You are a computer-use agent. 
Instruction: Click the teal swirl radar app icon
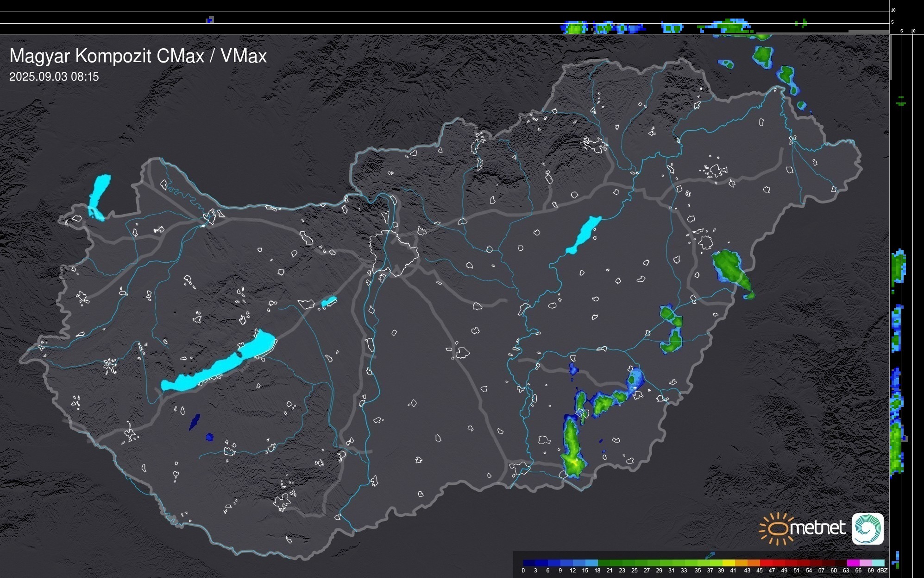tap(867, 528)
